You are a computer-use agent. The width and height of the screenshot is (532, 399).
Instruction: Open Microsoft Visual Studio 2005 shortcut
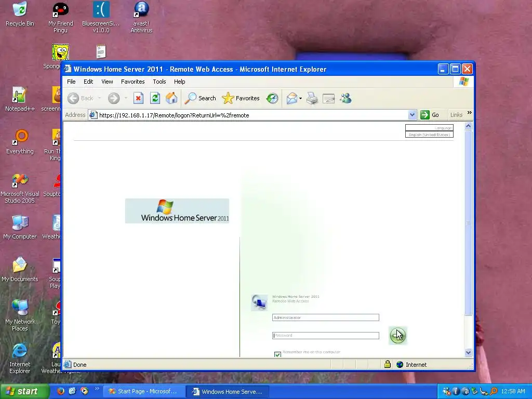click(20, 188)
